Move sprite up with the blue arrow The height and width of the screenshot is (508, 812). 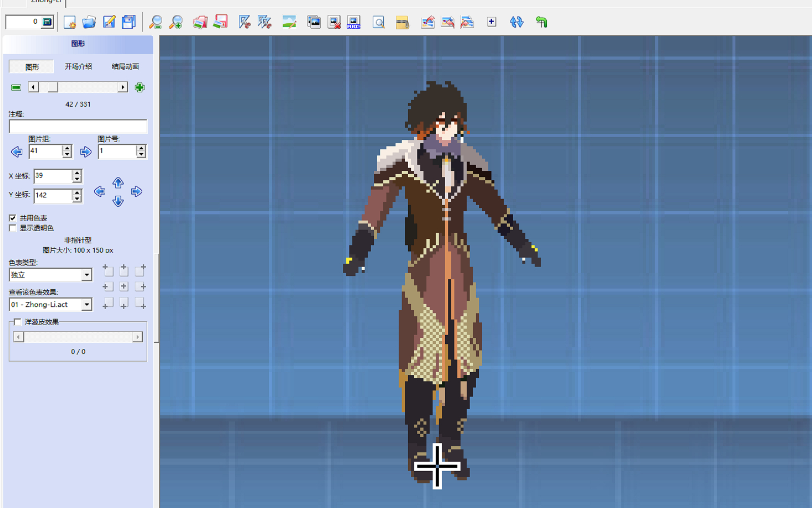[x=118, y=182]
